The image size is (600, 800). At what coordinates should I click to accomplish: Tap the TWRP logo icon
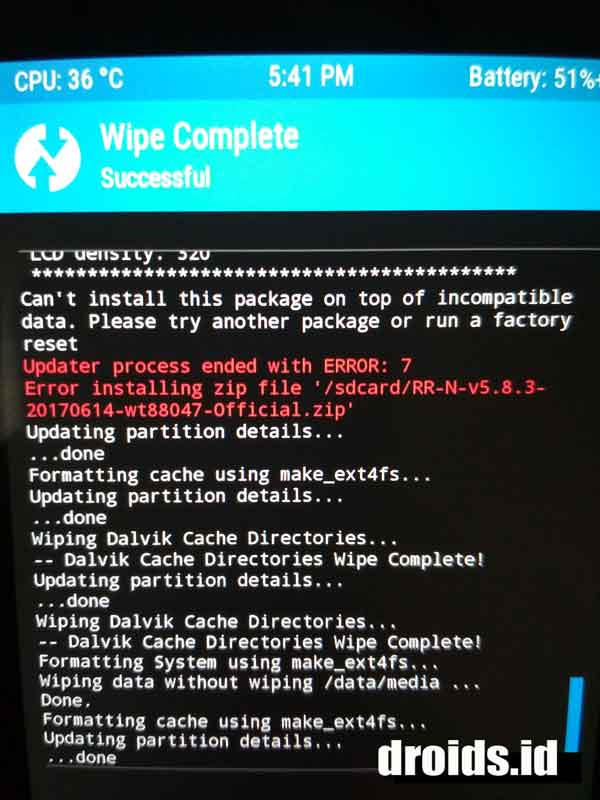(47, 158)
